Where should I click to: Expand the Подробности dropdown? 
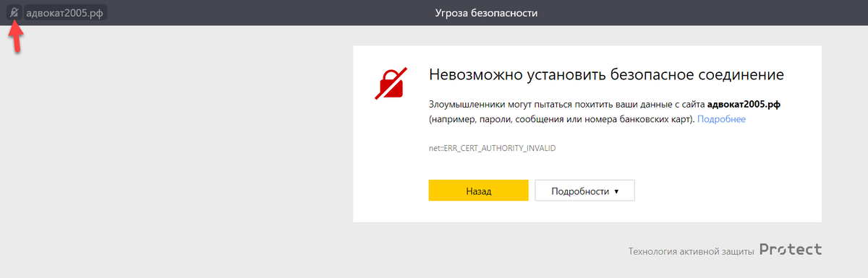pos(584,191)
